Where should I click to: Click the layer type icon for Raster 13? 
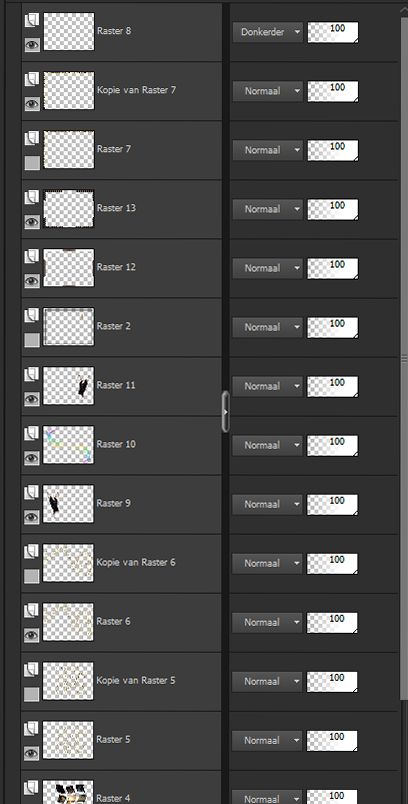pyautogui.click(x=32, y=197)
